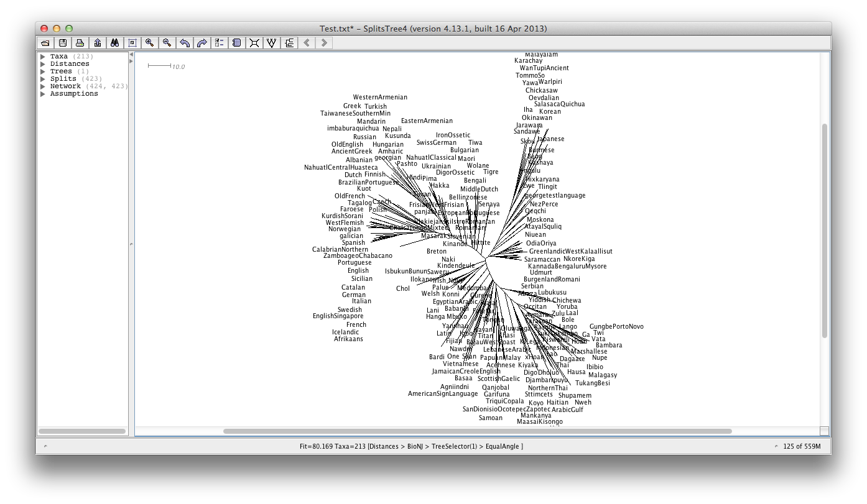
Task: Click the checklist toolbar icon
Action: pos(219,43)
